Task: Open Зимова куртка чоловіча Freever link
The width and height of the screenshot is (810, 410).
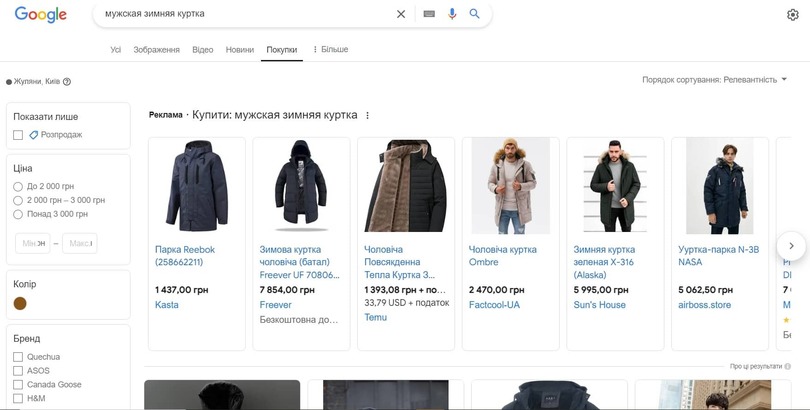Action: click(x=300, y=262)
